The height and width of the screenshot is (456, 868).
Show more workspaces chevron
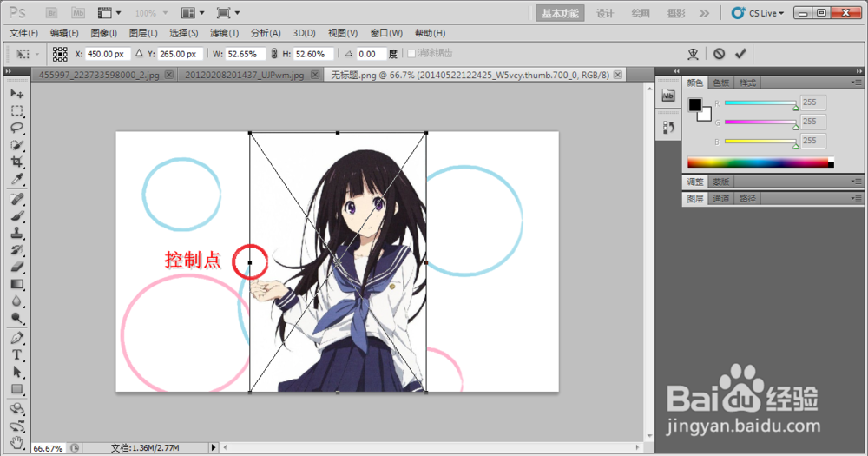(x=704, y=13)
